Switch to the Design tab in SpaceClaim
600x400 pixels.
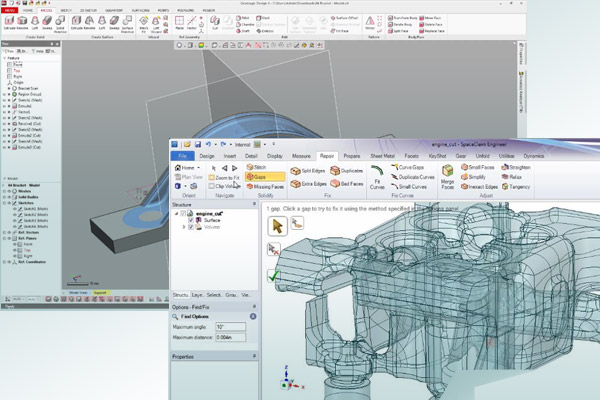[x=207, y=156]
